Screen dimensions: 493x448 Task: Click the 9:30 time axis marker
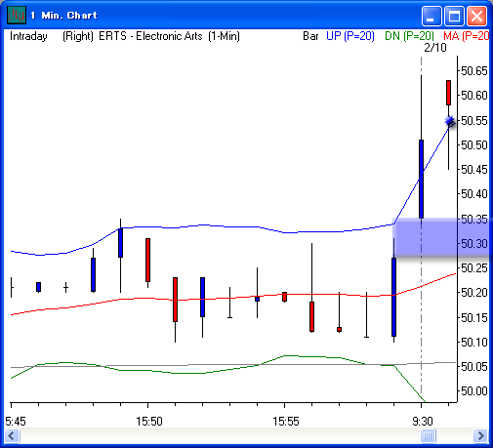click(423, 422)
